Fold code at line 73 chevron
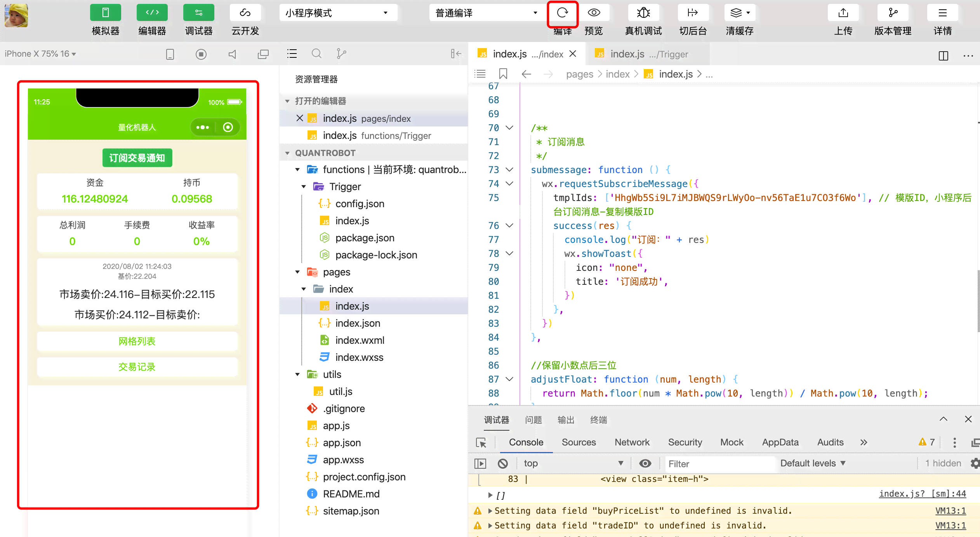This screenshot has height=537, width=980. [x=510, y=170]
